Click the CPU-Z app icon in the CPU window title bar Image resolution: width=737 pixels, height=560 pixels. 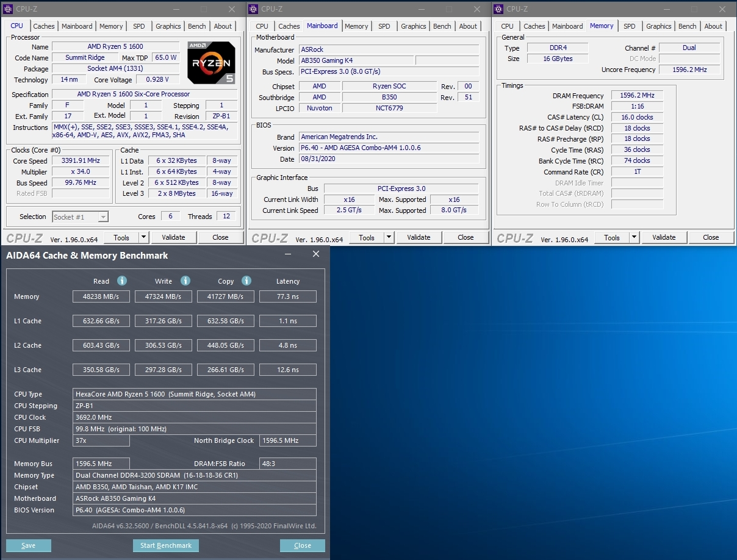(8, 9)
